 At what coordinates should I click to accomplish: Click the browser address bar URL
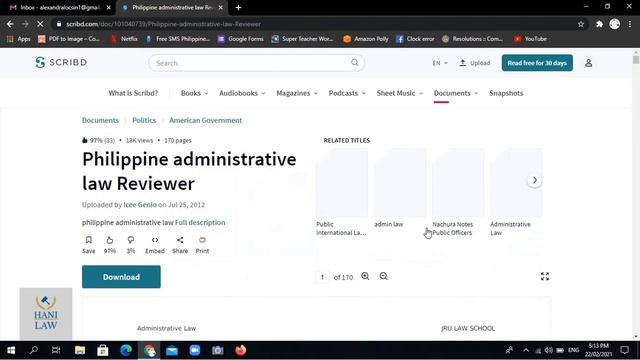[x=163, y=24]
